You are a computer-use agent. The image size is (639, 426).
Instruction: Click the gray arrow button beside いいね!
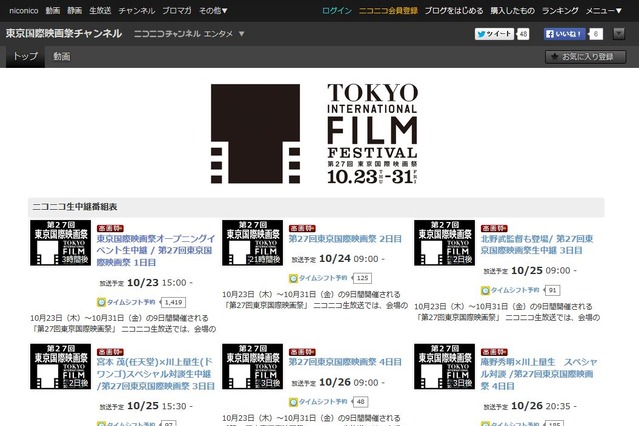[x=618, y=33]
